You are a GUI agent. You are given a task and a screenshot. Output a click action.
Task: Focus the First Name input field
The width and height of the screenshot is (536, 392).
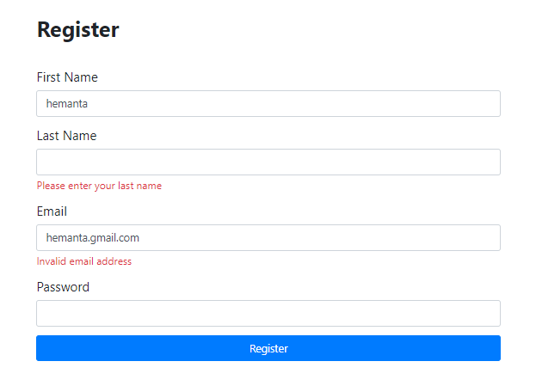(268, 104)
